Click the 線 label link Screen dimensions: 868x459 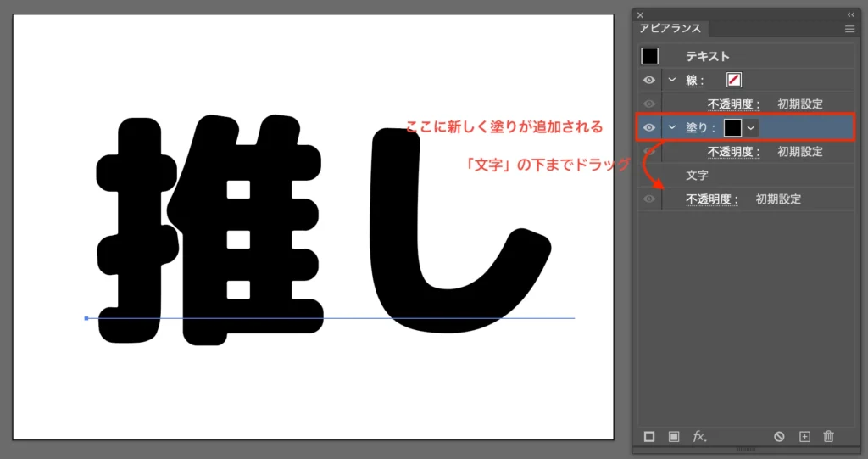tap(694, 81)
